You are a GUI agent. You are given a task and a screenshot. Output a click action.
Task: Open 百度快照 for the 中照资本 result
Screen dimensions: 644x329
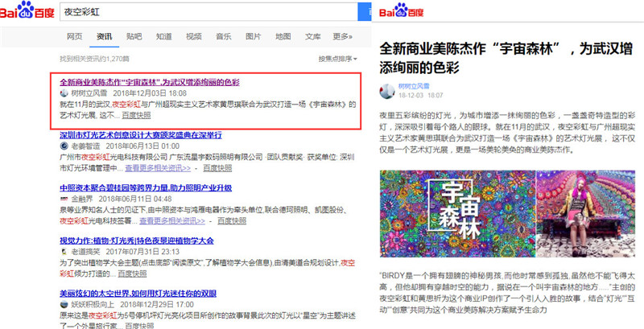(x=232, y=221)
